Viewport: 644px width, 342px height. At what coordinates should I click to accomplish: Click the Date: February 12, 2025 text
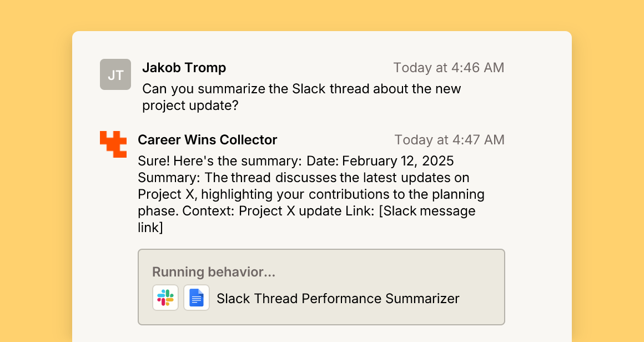pyautogui.click(x=380, y=161)
